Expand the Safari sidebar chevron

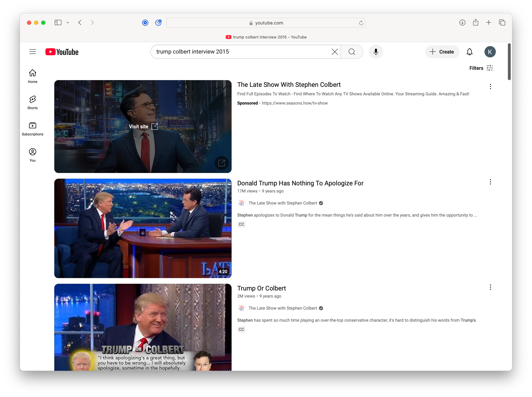pos(68,22)
